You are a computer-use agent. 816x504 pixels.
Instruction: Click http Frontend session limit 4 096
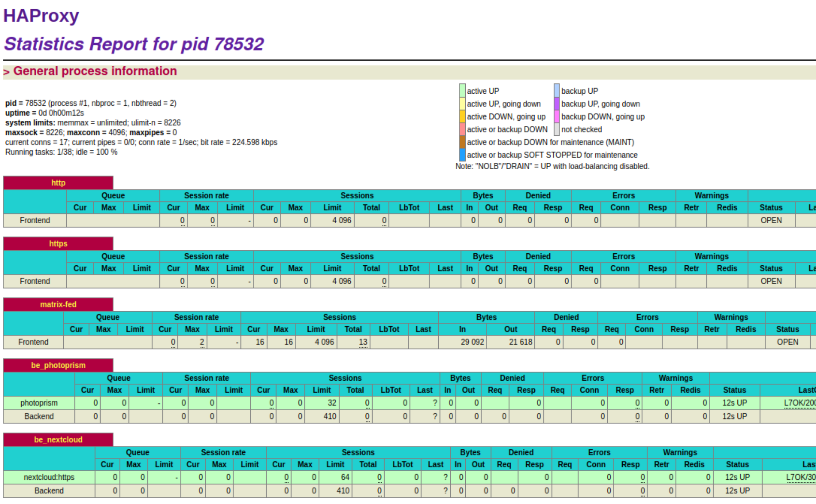tap(342, 221)
